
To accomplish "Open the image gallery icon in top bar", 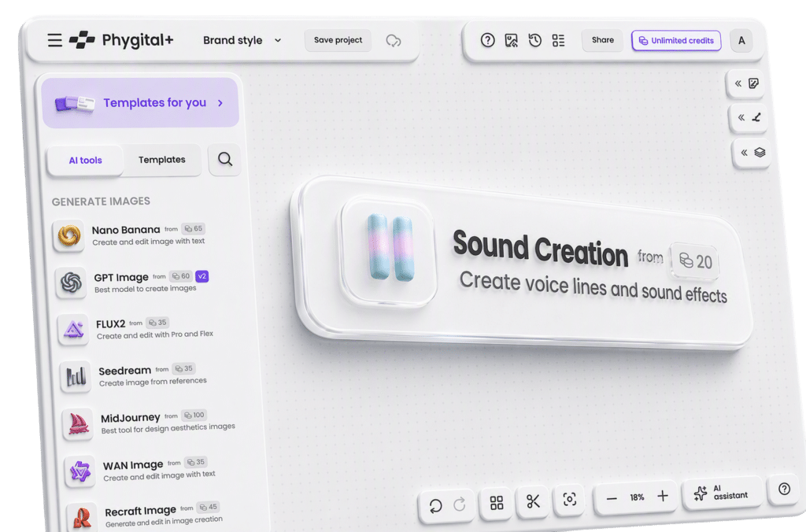I will [x=512, y=41].
